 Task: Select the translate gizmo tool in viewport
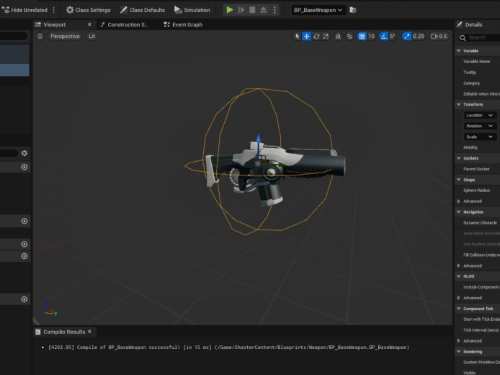click(x=307, y=36)
